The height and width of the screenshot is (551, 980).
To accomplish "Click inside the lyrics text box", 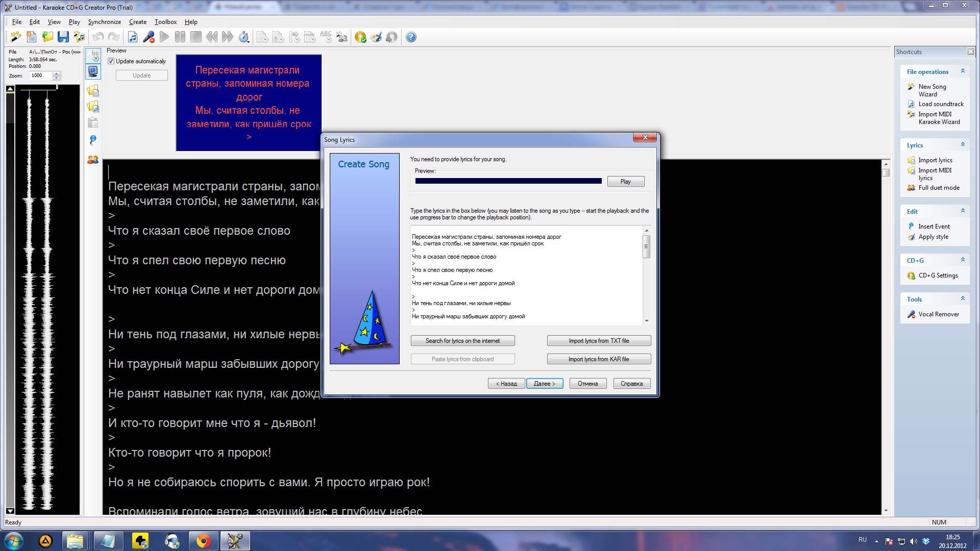I will click(x=526, y=275).
